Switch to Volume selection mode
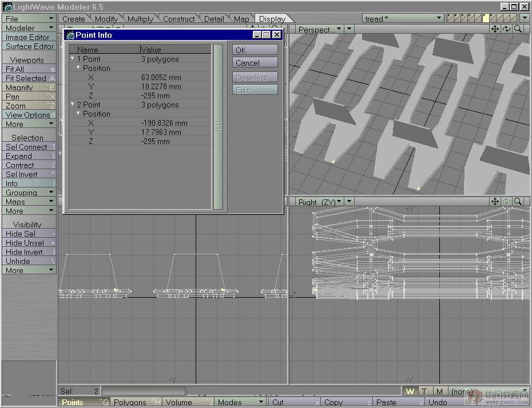Screen dimensions: 532x408 [x=189, y=402]
